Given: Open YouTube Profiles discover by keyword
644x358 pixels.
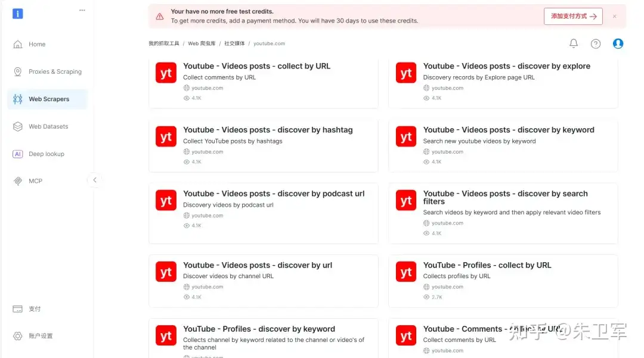Looking at the screenshot, I should pos(259,329).
